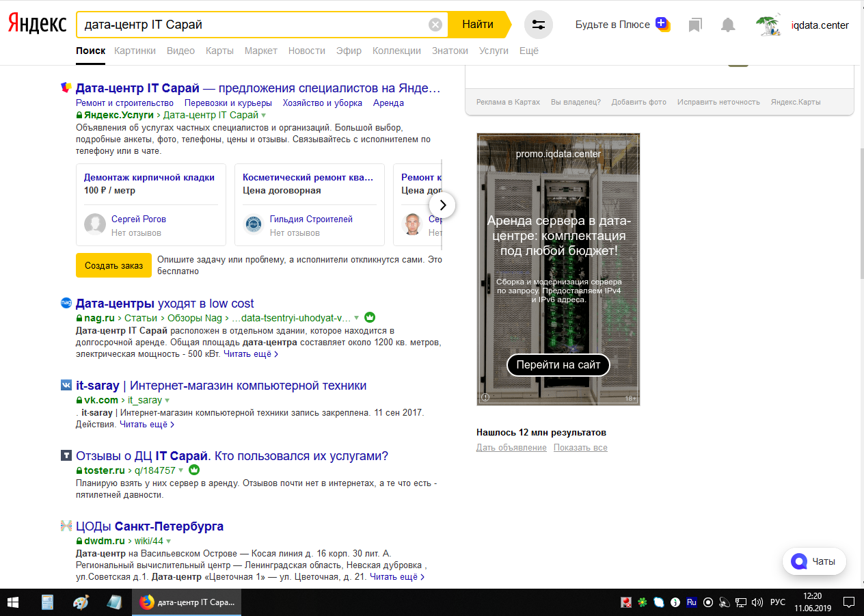The image size is (864, 616).
Task: Switch to the Картинки tab
Action: point(135,51)
